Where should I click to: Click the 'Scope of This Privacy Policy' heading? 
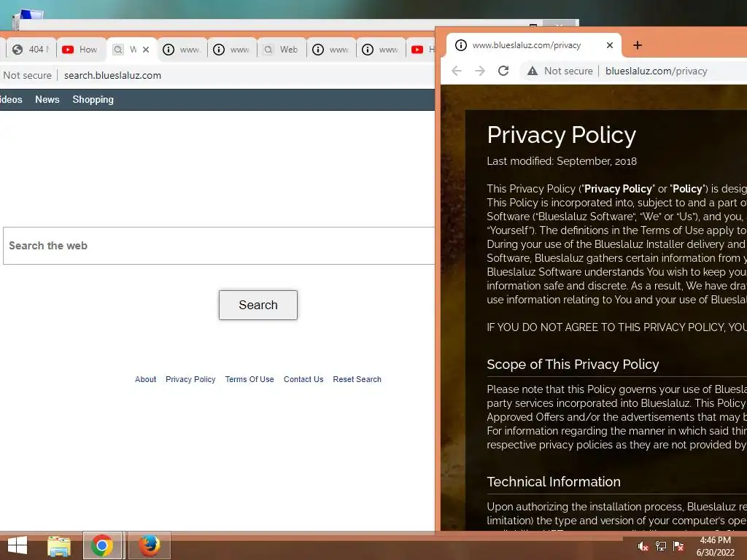pos(573,365)
